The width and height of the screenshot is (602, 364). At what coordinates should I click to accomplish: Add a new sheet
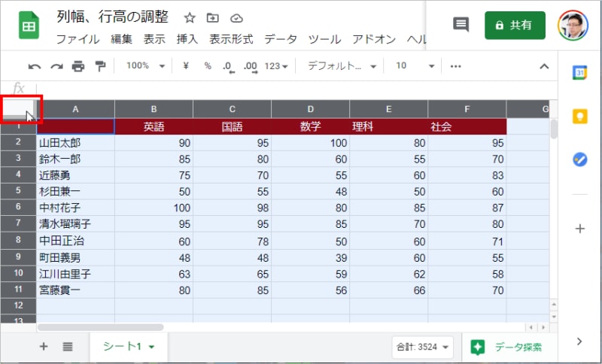pos(44,347)
